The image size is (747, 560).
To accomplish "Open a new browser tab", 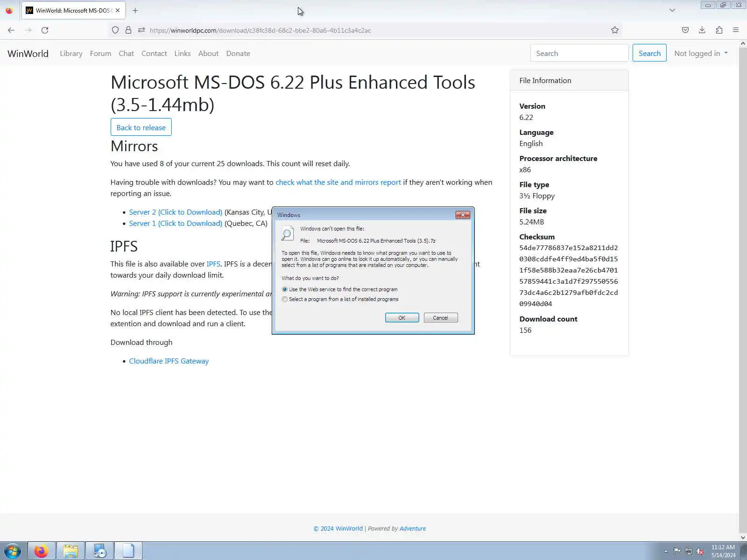I will click(135, 10).
